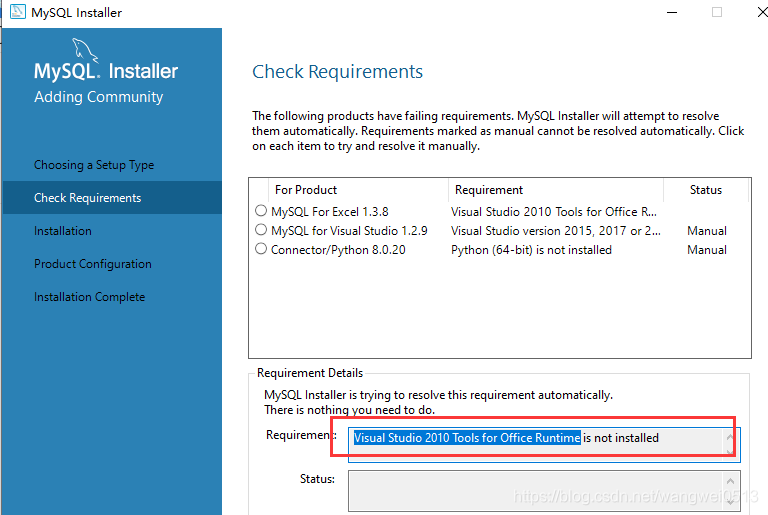Image resolution: width=768 pixels, height=515 pixels.
Task: Go to the Installation step in the sidebar
Action: 63,231
